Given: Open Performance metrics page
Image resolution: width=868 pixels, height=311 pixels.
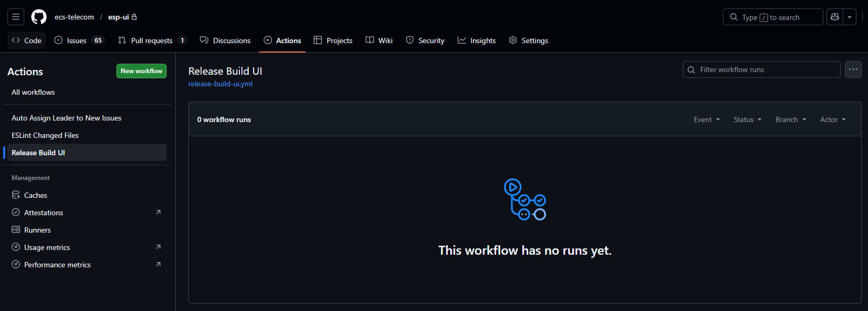Looking at the screenshot, I should tap(87, 265).
